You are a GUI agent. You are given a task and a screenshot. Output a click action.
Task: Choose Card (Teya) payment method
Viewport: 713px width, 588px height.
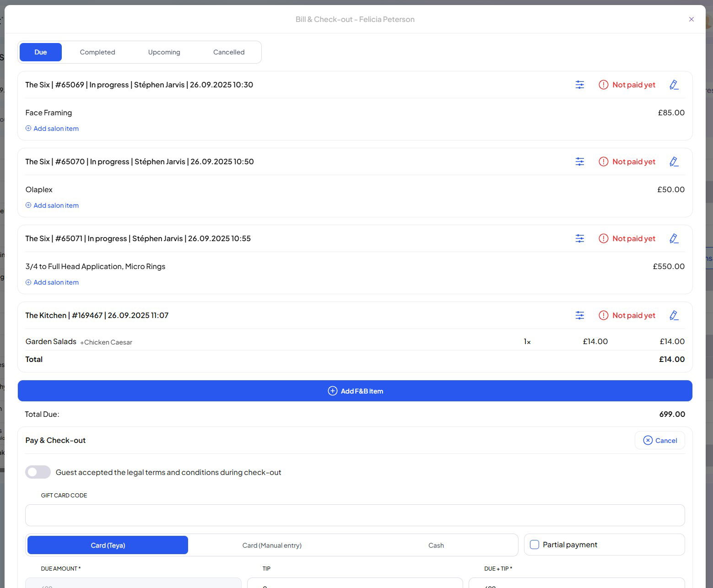coord(108,545)
